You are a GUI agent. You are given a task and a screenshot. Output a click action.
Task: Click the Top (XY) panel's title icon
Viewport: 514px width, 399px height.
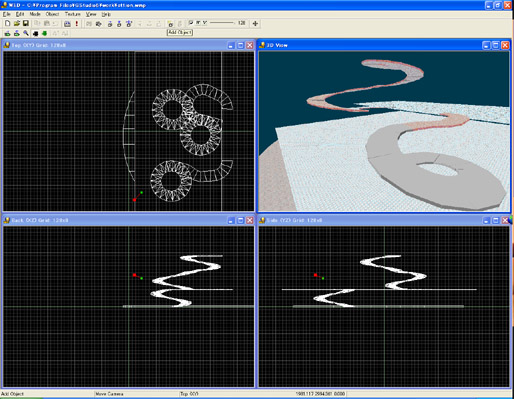[x=7, y=45]
